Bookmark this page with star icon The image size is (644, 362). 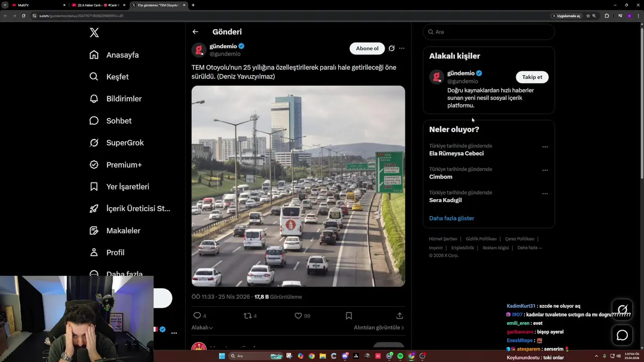(x=588, y=16)
